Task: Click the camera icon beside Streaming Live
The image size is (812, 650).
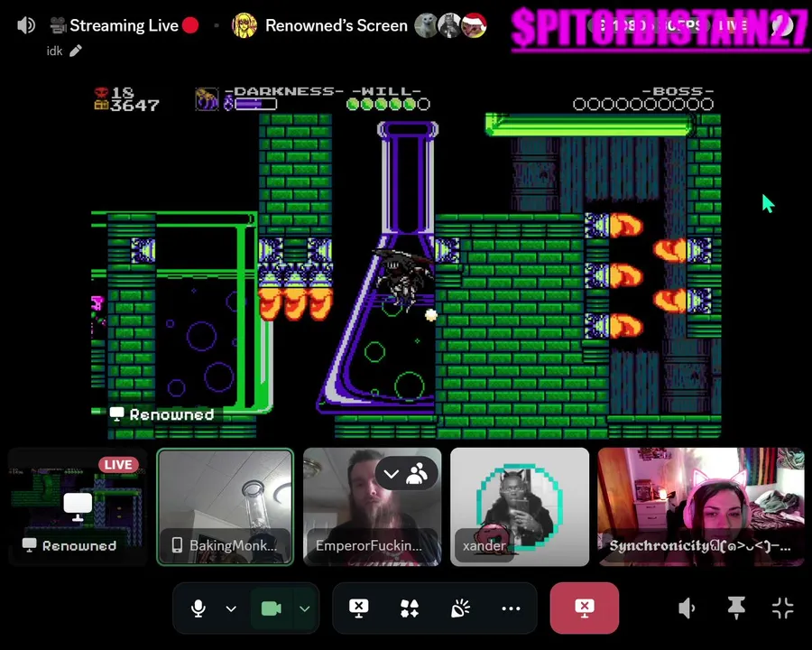Action: click(58, 25)
